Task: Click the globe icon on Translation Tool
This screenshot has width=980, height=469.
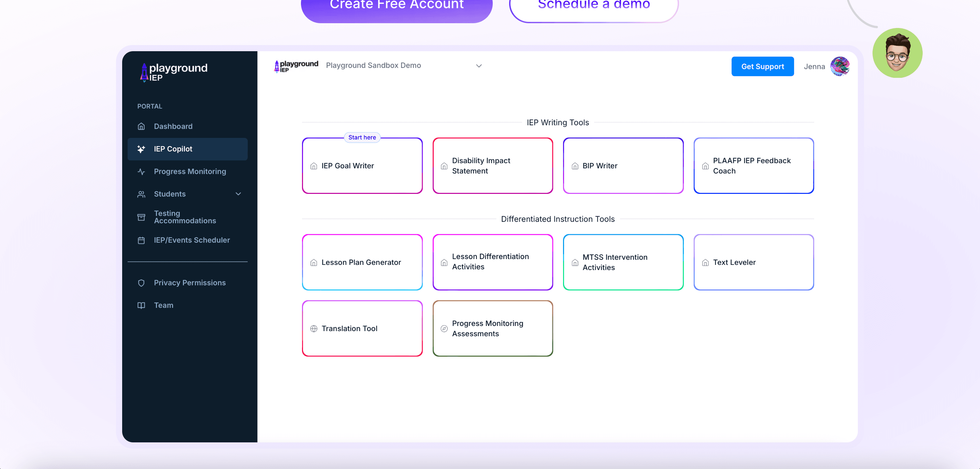Action: point(314,328)
